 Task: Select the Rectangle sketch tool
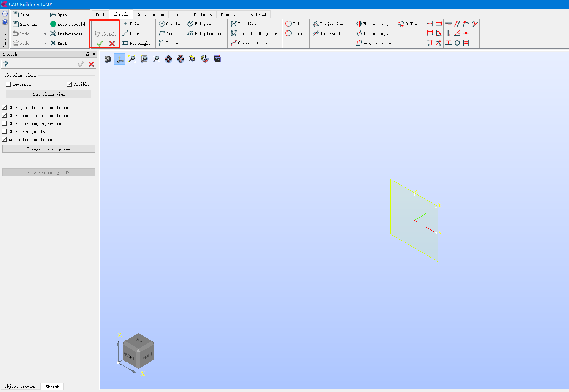136,43
